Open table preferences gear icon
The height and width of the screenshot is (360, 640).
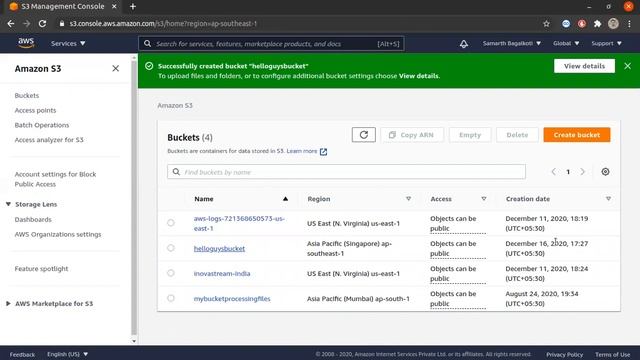coord(605,172)
